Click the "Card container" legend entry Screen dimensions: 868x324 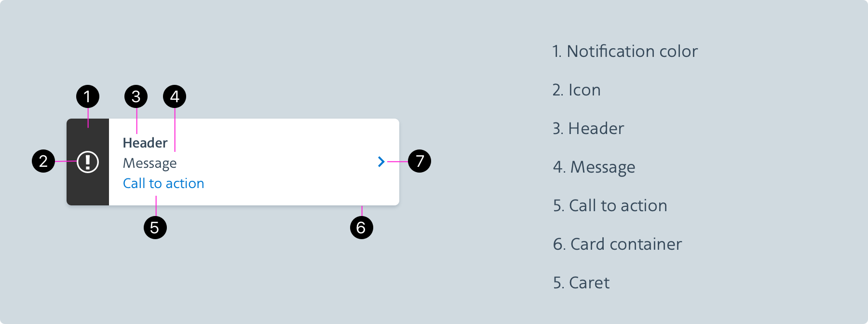click(x=617, y=244)
